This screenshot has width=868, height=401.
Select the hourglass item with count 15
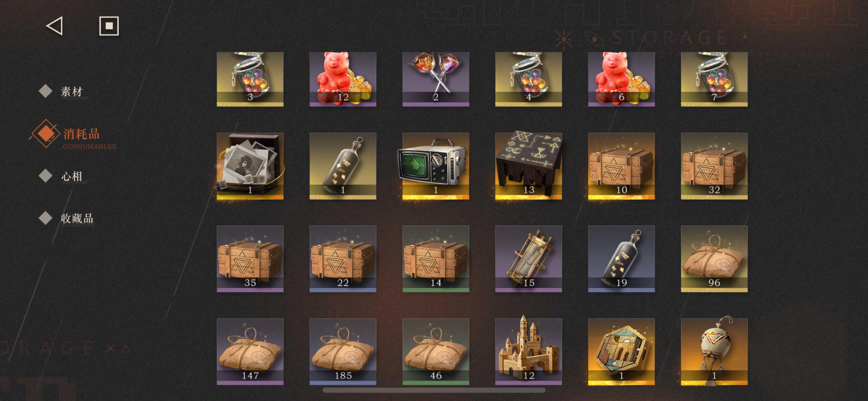click(529, 259)
